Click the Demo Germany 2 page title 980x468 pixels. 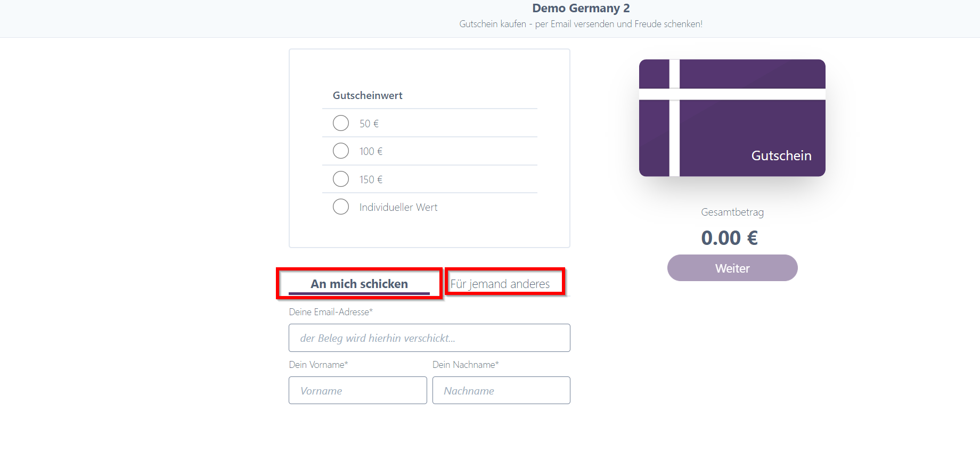(x=581, y=9)
